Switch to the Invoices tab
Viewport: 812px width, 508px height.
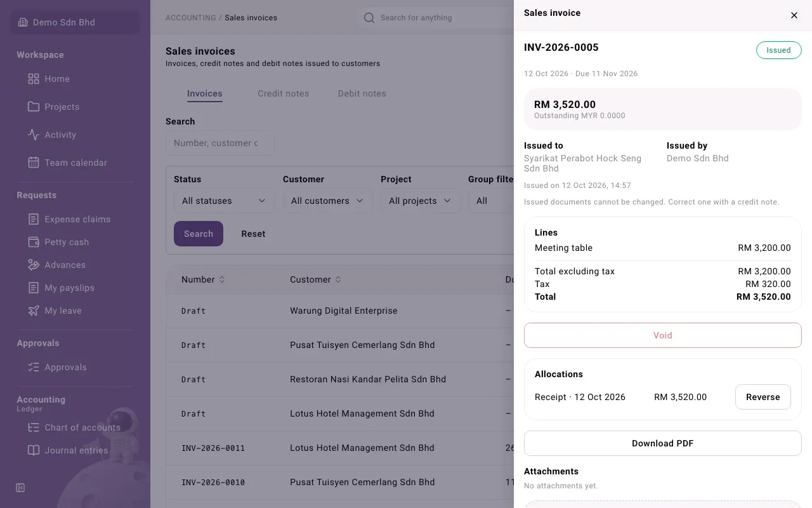[205, 93]
